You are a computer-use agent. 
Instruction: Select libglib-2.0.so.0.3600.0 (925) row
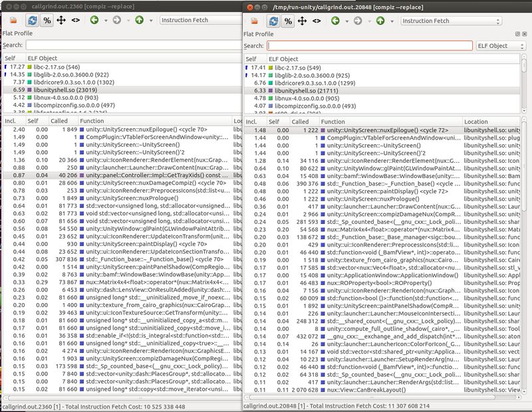click(382, 75)
